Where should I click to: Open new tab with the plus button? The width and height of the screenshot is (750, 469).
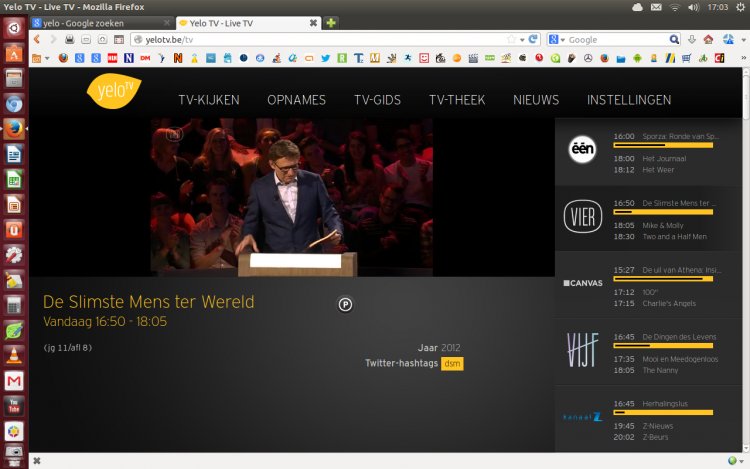(x=331, y=22)
